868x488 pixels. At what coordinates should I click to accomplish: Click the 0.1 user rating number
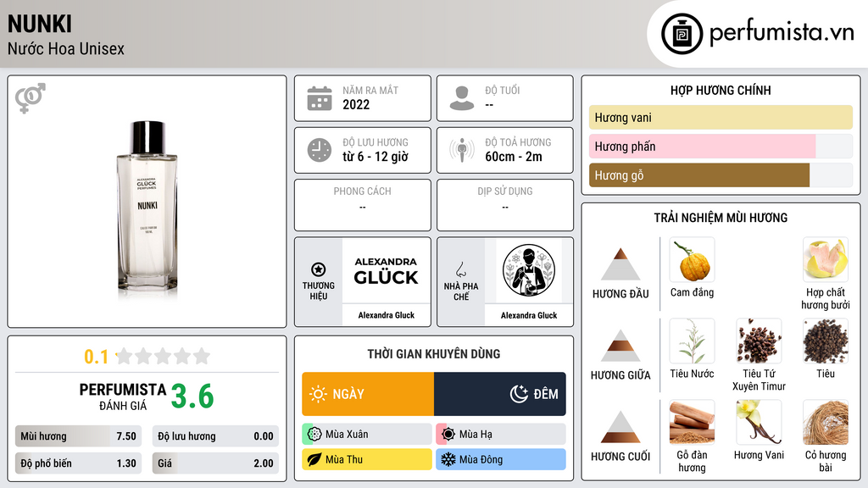click(97, 357)
